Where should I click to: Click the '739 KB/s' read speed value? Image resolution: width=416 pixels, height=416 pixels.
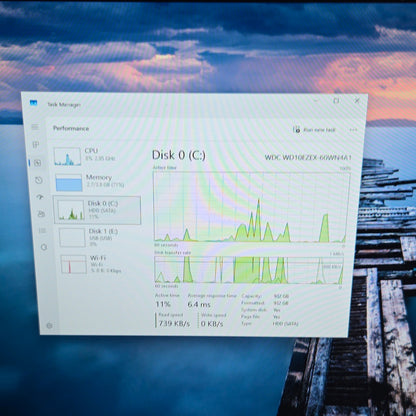(x=174, y=323)
